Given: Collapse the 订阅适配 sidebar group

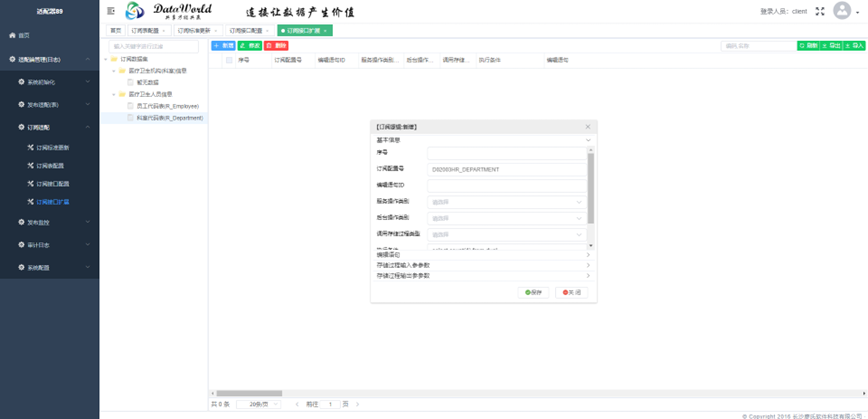Looking at the screenshot, I should coord(50,127).
